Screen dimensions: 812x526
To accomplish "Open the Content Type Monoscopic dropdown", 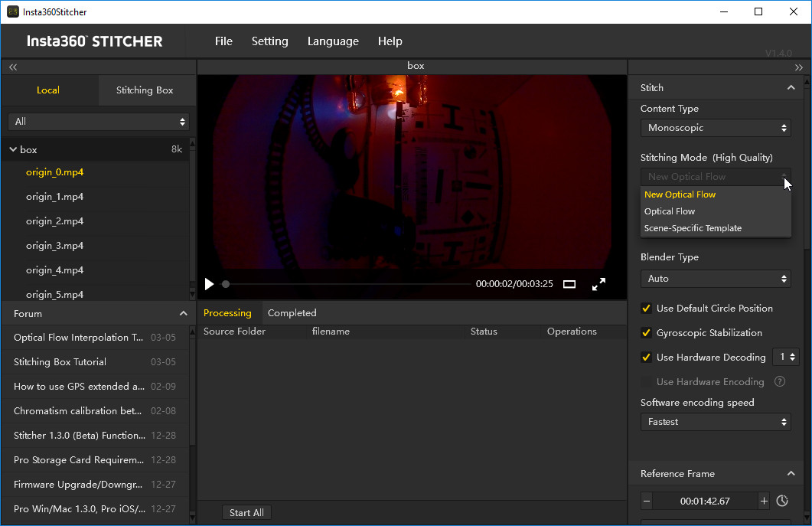I will [x=715, y=128].
